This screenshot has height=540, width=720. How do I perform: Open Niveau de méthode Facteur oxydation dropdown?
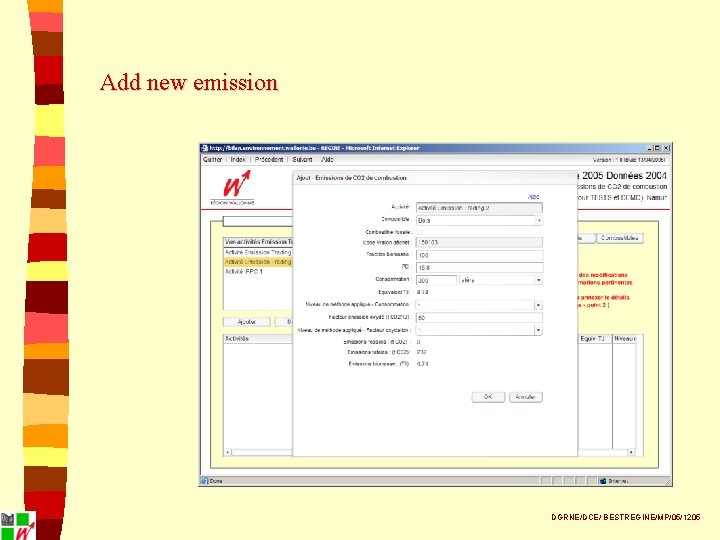479,330
